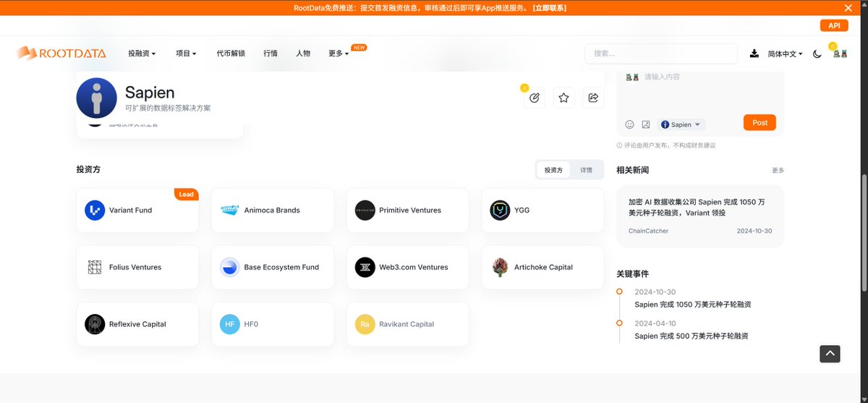Click the Post button
This screenshot has width=868, height=403.
point(759,123)
